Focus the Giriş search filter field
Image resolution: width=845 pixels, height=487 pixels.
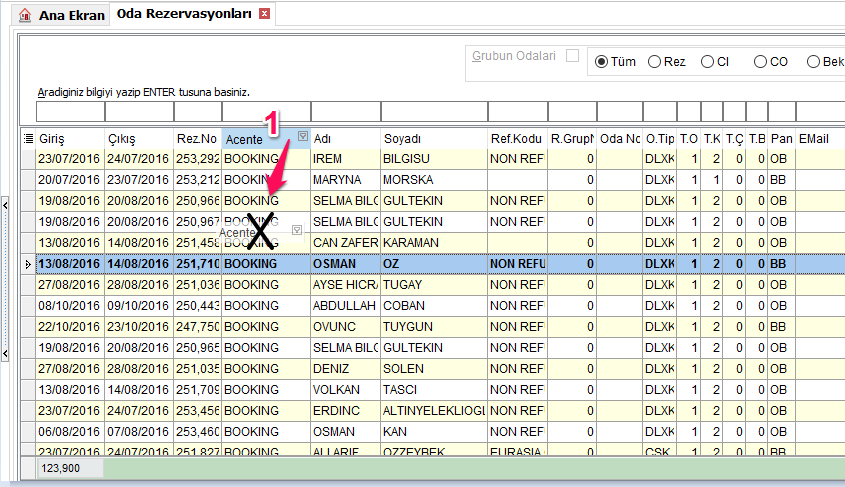coord(71,112)
